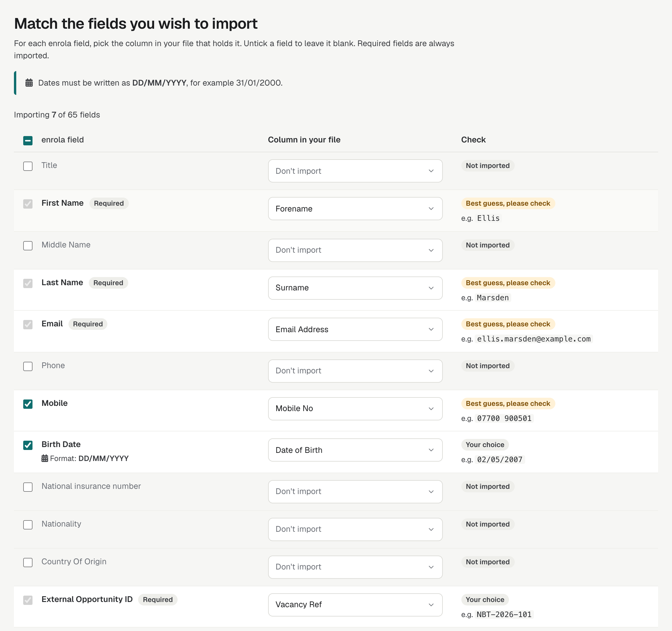Open the Vacancy Ref dropdown

click(x=355, y=605)
